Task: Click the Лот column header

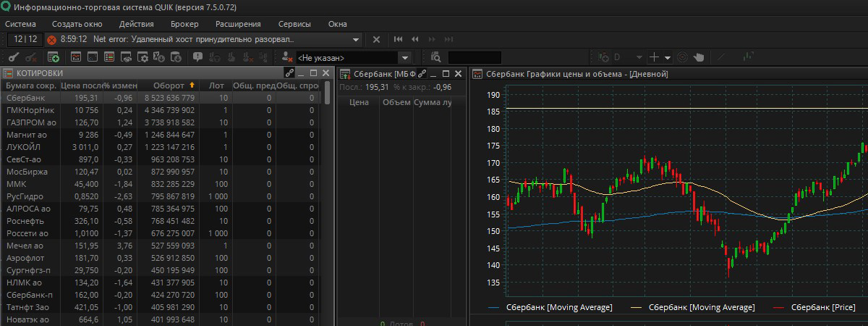Action: click(216, 85)
